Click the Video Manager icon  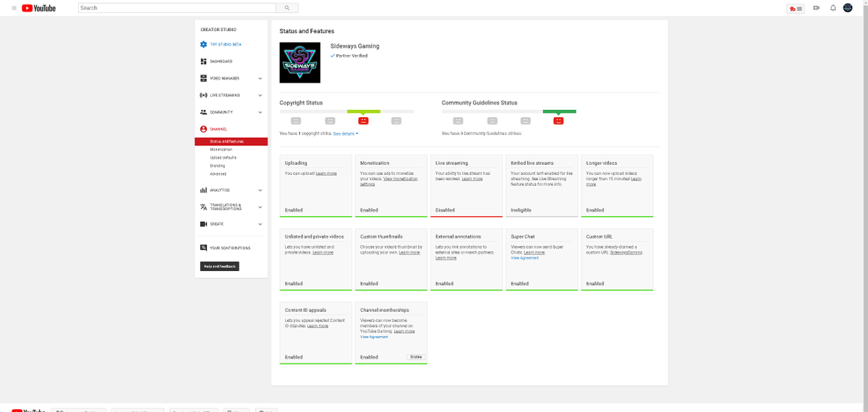pos(203,78)
